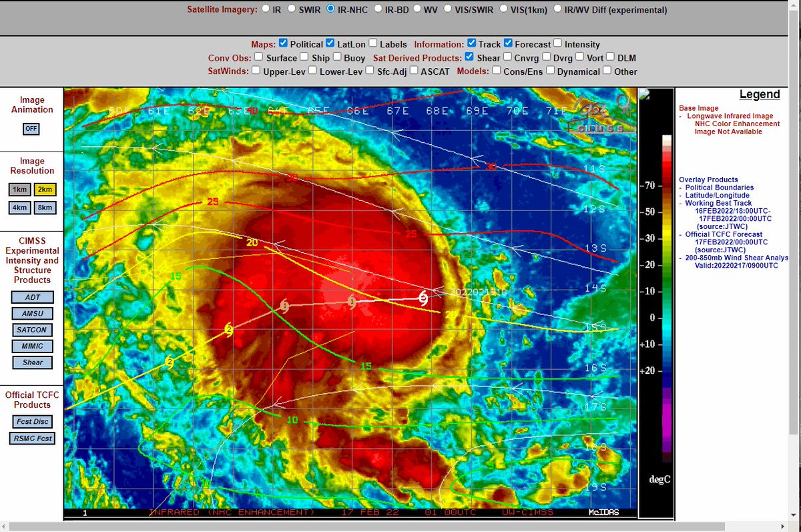Select IR/WV Diff experimental option
The height and width of the screenshot is (532, 801).
(557, 9)
